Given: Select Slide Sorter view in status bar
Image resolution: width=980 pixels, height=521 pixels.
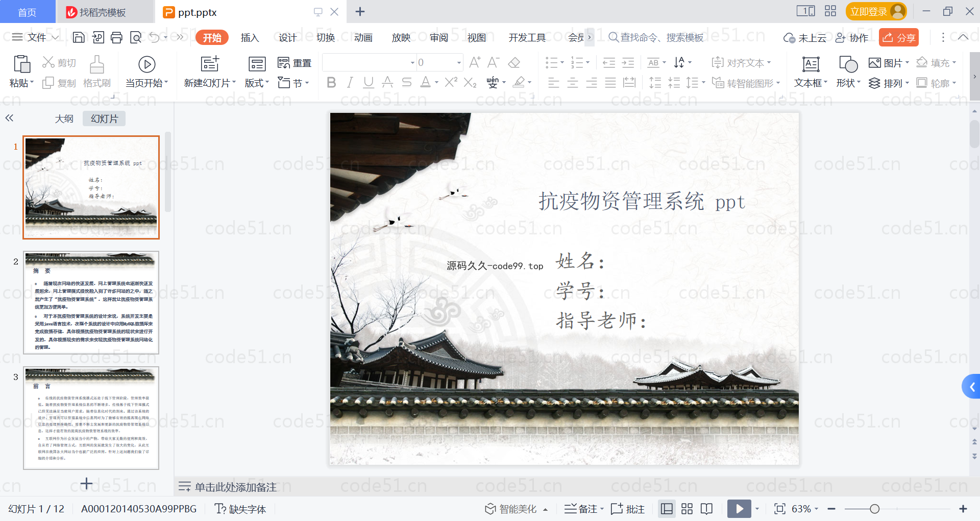Looking at the screenshot, I should pos(687,509).
